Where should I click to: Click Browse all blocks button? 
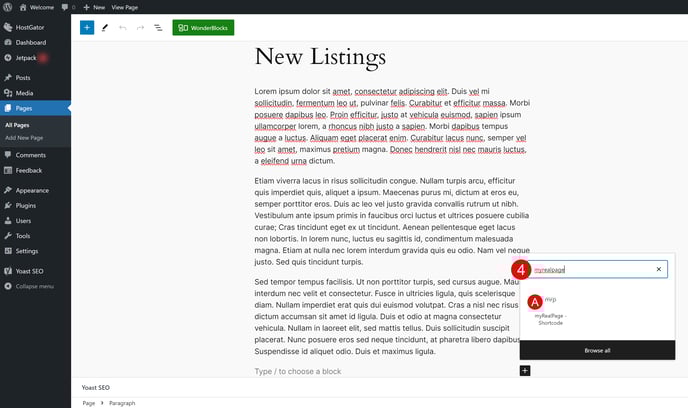(597, 351)
